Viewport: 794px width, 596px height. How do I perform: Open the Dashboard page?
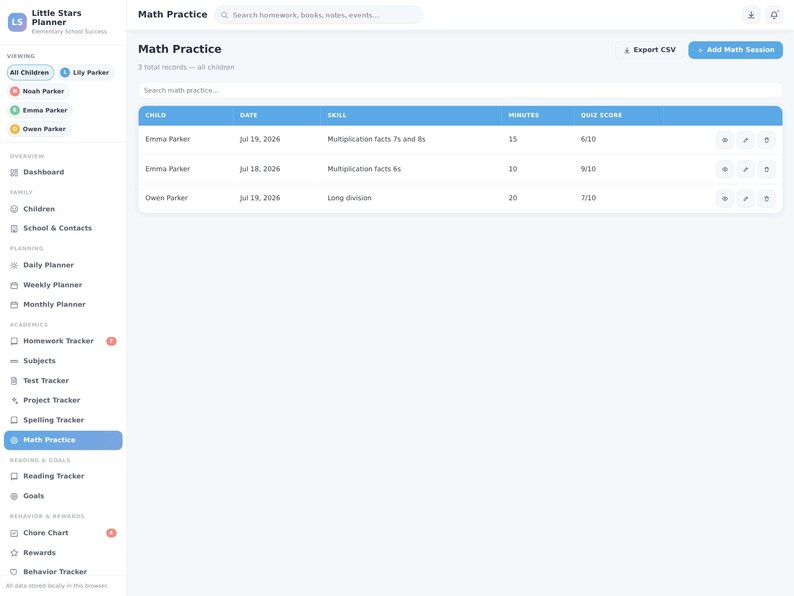pyautogui.click(x=63, y=172)
